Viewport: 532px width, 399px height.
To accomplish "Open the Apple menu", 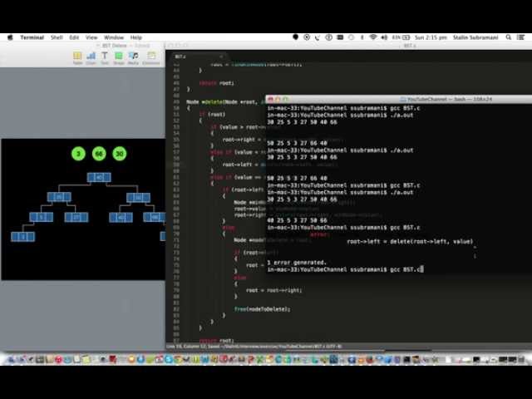I will [10, 37].
